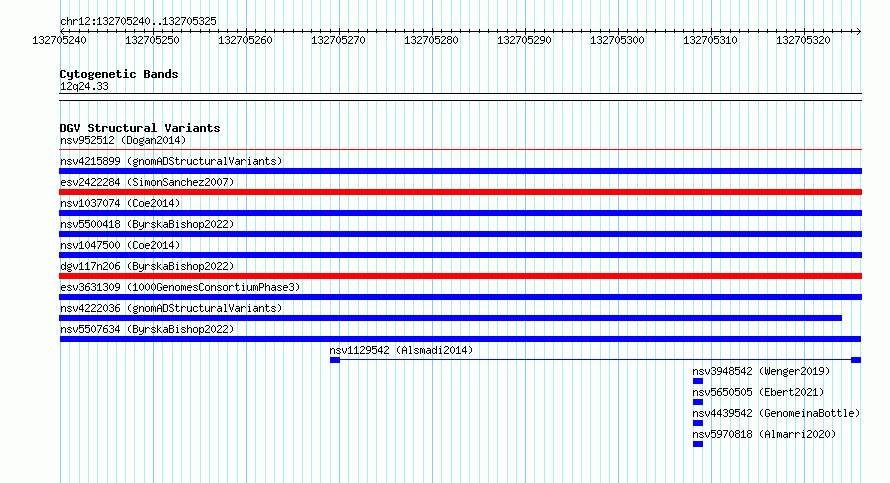Click the blue bar under esv3631309
Screen dimensions: 890x483
tap(460, 297)
